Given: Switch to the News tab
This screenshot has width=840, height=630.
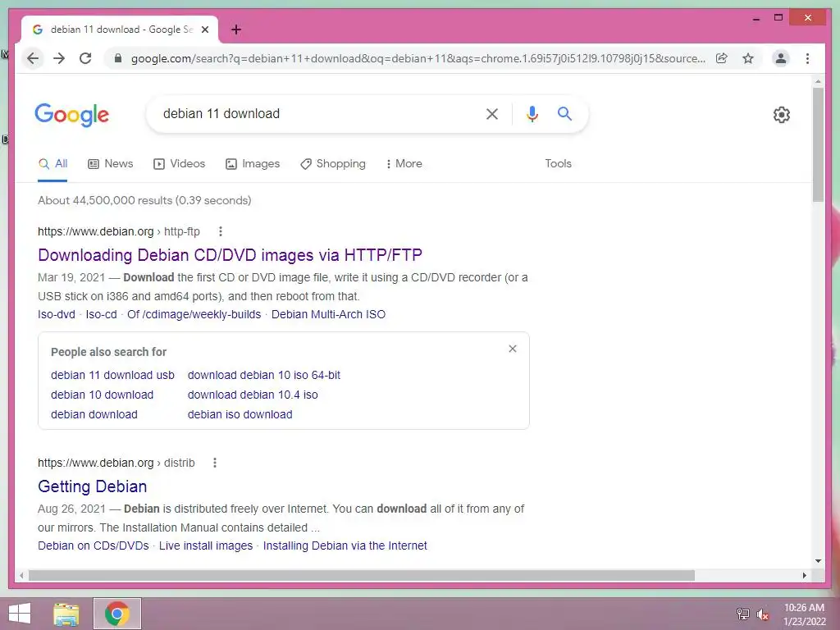Looking at the screenshot, I should point(111,164).
